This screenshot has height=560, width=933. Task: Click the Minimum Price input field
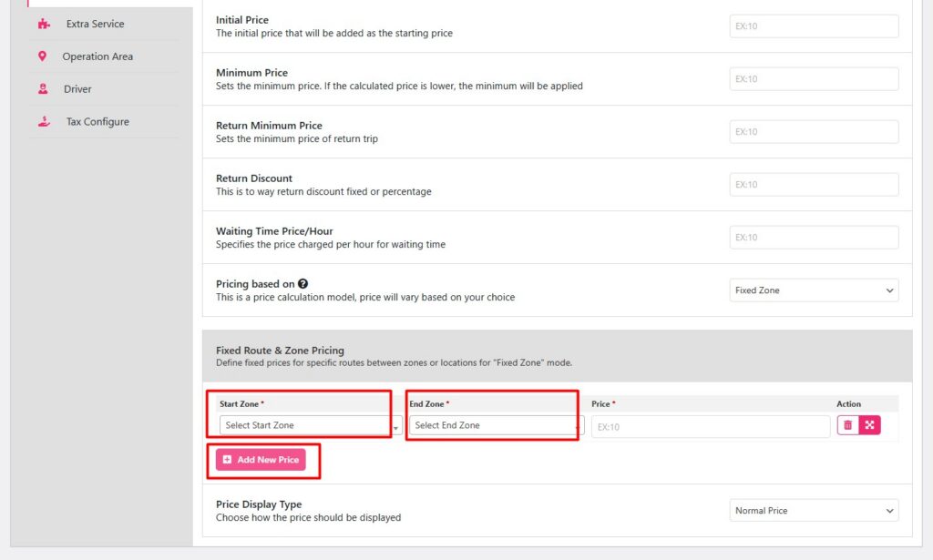(814, 78)
